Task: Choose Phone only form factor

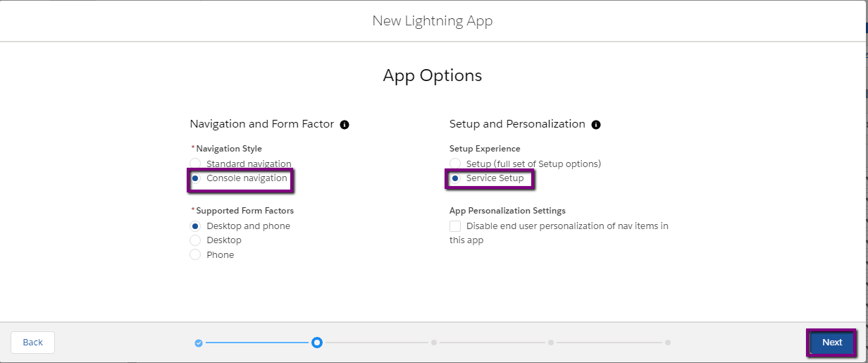Action: 195,255
